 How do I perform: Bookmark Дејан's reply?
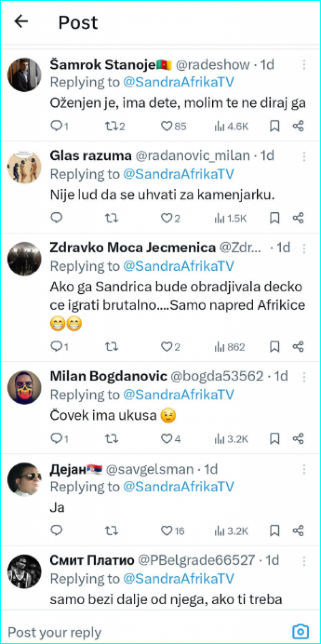pyautogui.click(x=274, y=531)
